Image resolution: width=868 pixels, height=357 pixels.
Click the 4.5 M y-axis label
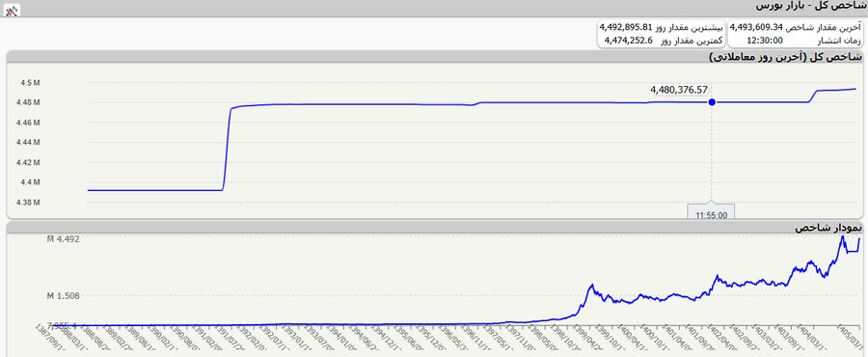click(x=30, y=83)
